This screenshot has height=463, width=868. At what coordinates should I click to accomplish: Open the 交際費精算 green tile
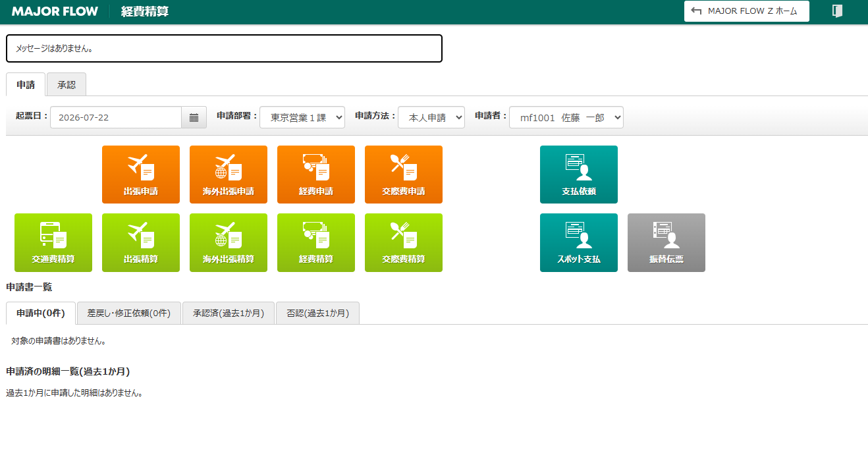(x=404, y=242)
